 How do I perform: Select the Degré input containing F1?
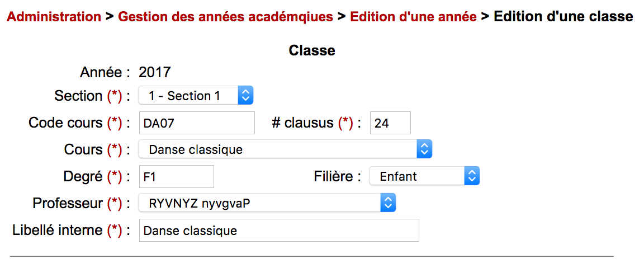point(177,176)
